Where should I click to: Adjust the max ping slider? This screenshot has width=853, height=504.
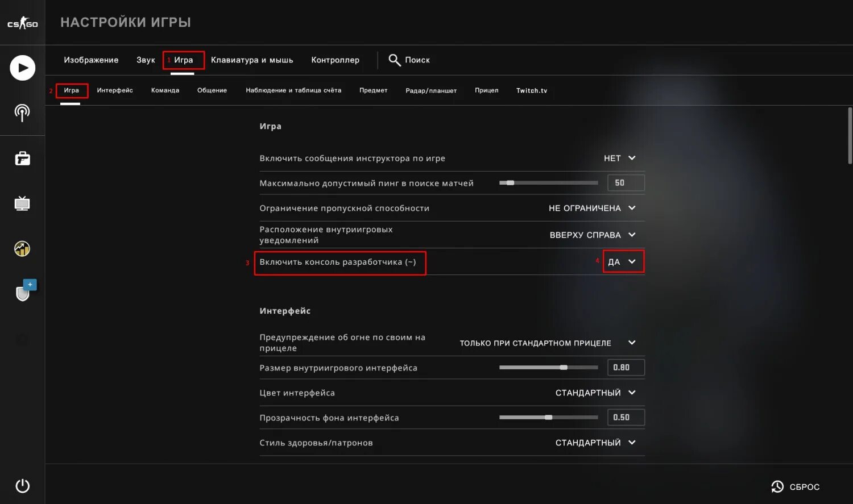(x=548, y=183)
